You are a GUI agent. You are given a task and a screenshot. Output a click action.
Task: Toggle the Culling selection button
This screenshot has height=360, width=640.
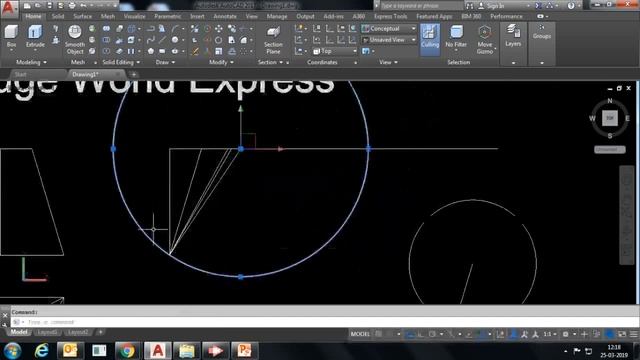(x=430, y=39)
